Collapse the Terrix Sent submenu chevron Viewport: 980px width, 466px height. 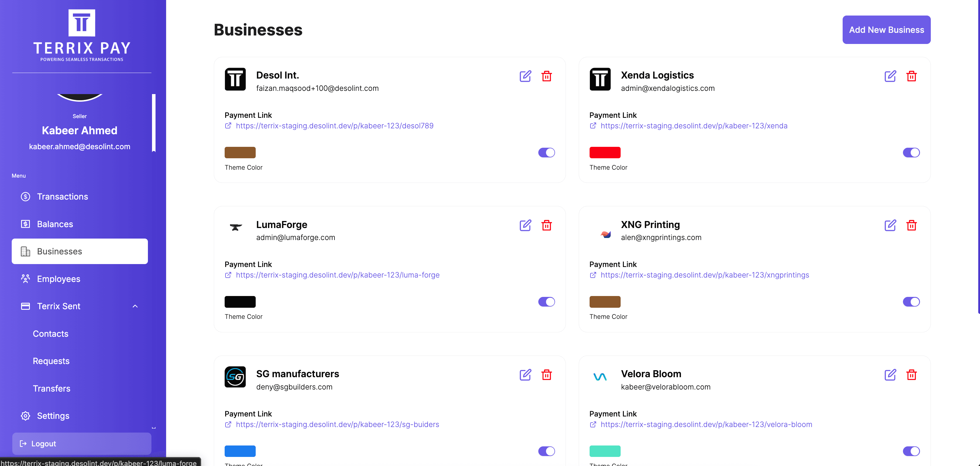pyautogui.click(x=135, y=307)
